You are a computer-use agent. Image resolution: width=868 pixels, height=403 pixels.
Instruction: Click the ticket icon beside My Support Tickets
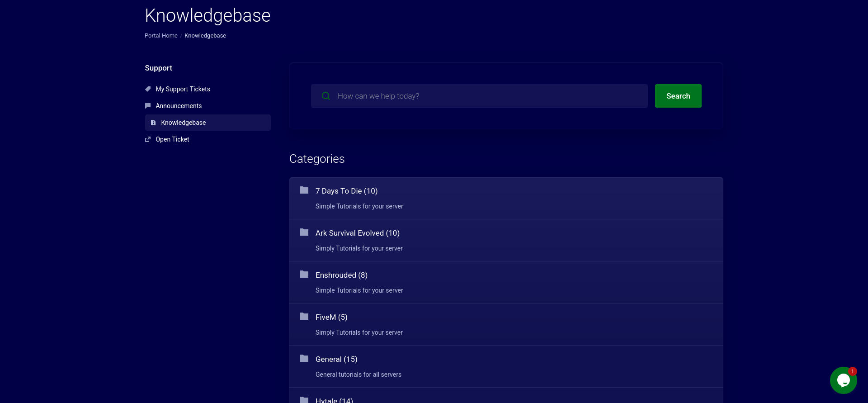pyautogui.click(x=148, y=89)
